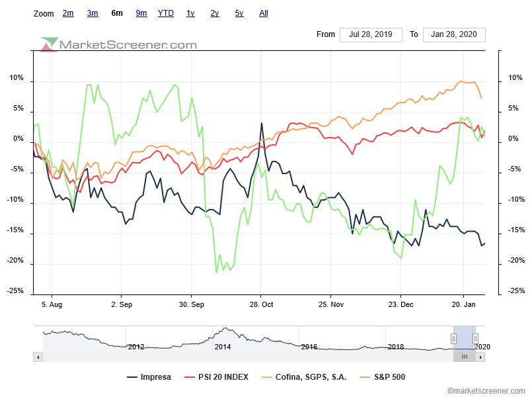Click the left axis -25% label

point(15,290)
